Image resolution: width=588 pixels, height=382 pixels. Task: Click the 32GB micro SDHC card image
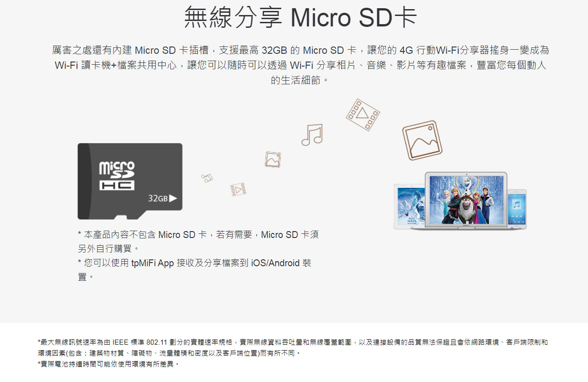point(130,181)
